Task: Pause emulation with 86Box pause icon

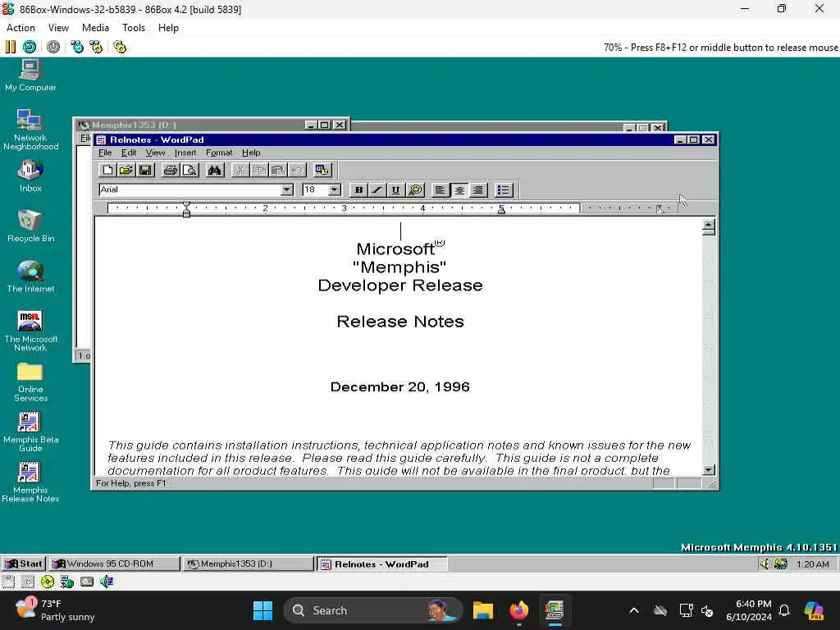Action: pyautogui.click(x=11, y=47)
